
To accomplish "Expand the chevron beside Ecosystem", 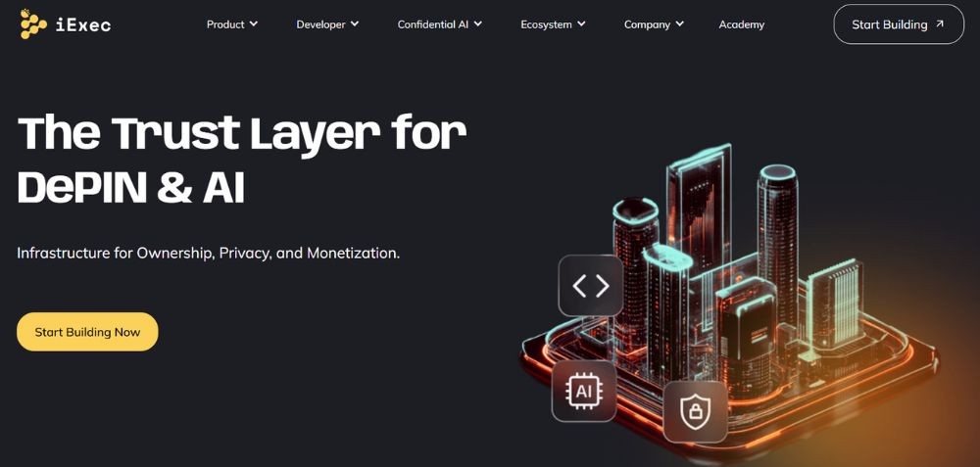I will pyautogui.click(x=582, y=23).
